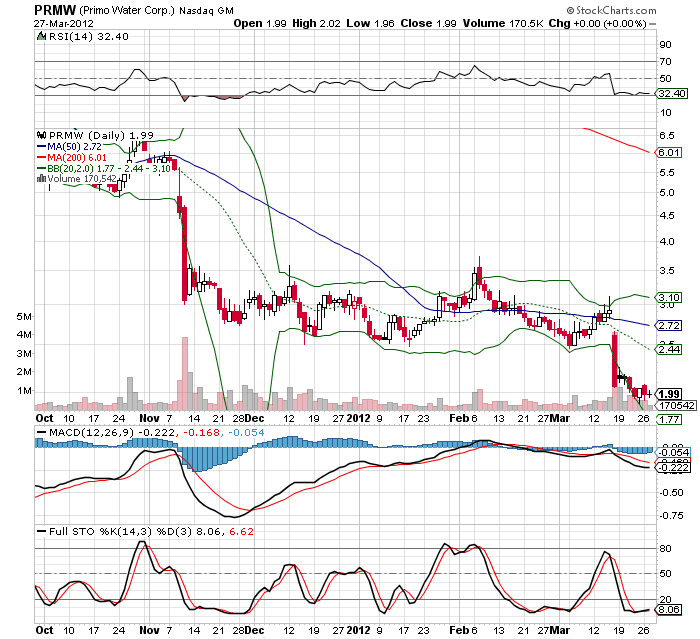Click the candlestick icon beside PRMW (Daily)

click(x=42, y=135)
